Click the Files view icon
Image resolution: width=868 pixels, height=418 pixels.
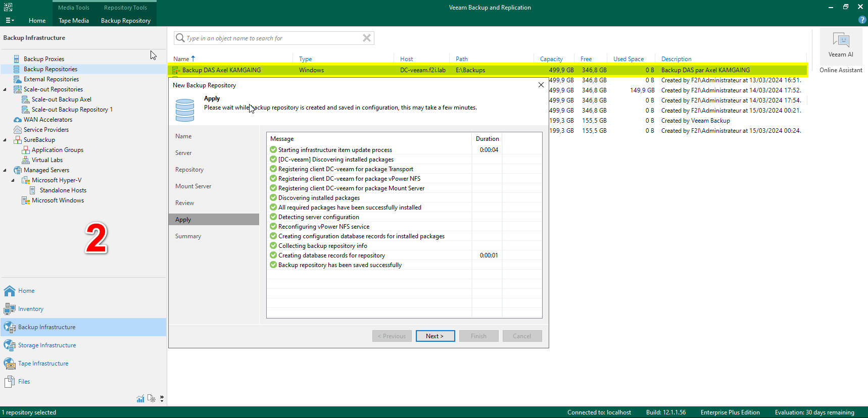pos(10,382)
